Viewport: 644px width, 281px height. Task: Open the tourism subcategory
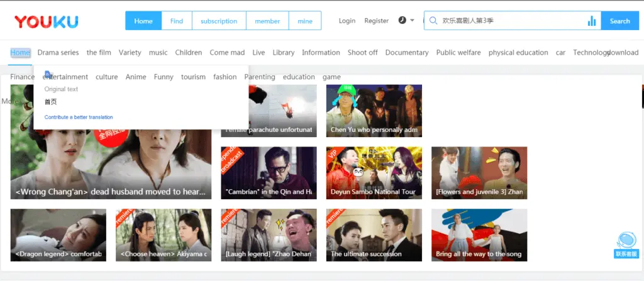(x=194, y=77)
